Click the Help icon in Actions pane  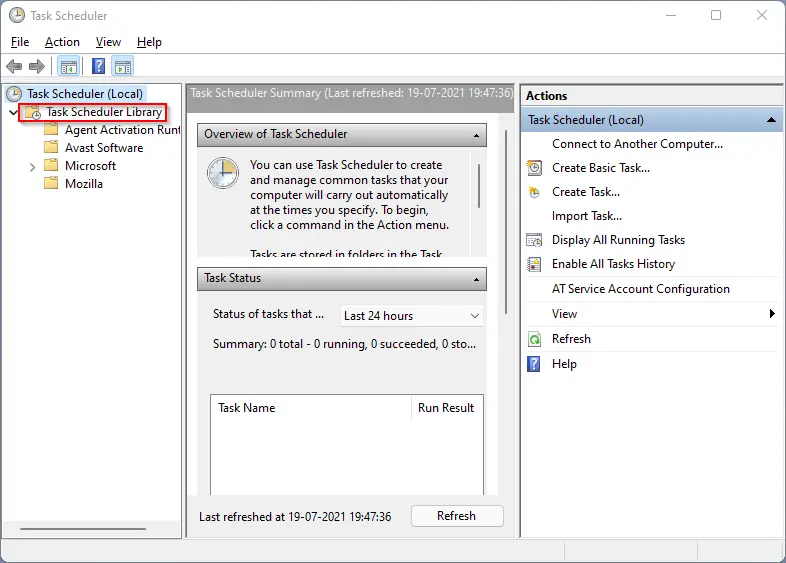pos(534,364)
